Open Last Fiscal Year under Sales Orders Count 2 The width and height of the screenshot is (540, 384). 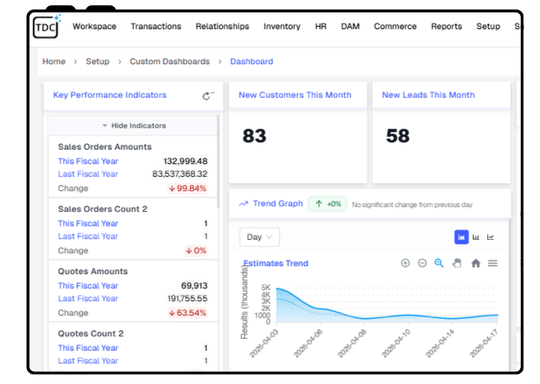click(x=88, y=236)
